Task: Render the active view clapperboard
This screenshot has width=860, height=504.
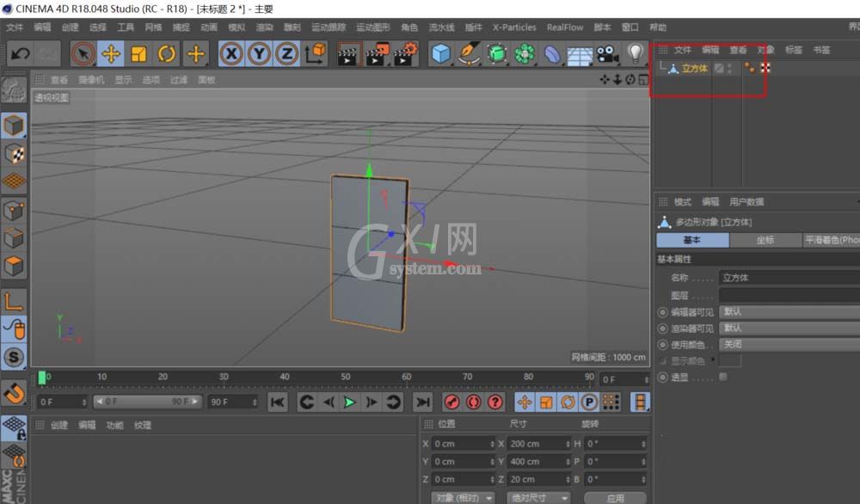Action: [348, 53]
